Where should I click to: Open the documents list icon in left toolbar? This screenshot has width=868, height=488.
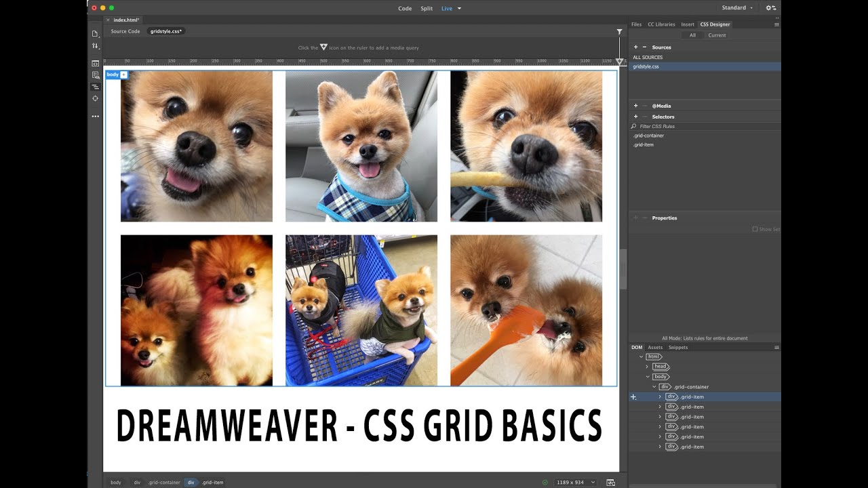(95, 33)
